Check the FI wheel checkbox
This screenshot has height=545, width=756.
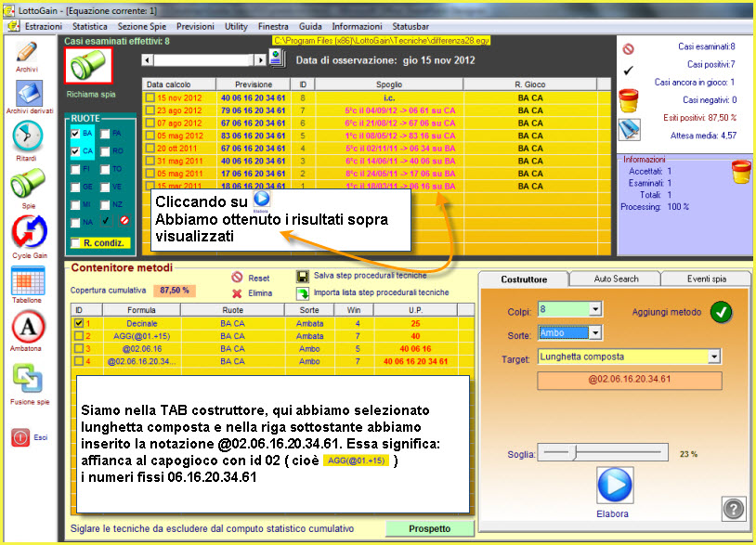[75, 169]
